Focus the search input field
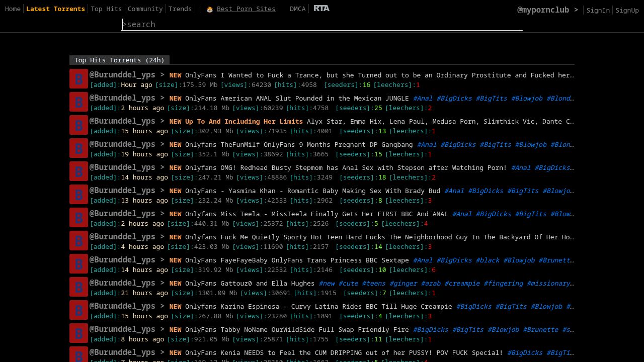This screenshot has height=362, width=644. [323, 24]
